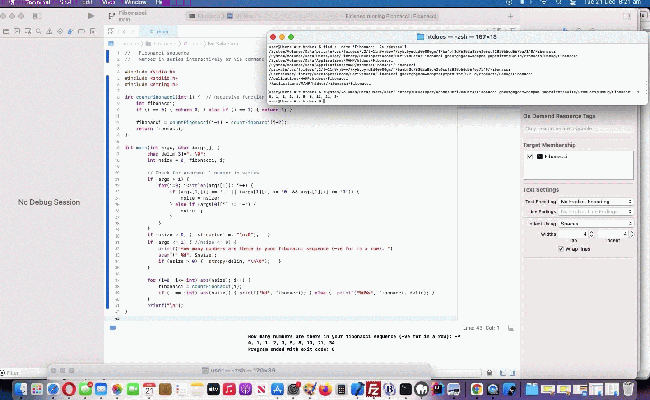Click the icon beside Line/Col indicator
Image resolution: width=650 pixels, height=400 pixels.
tap(511, 328)
